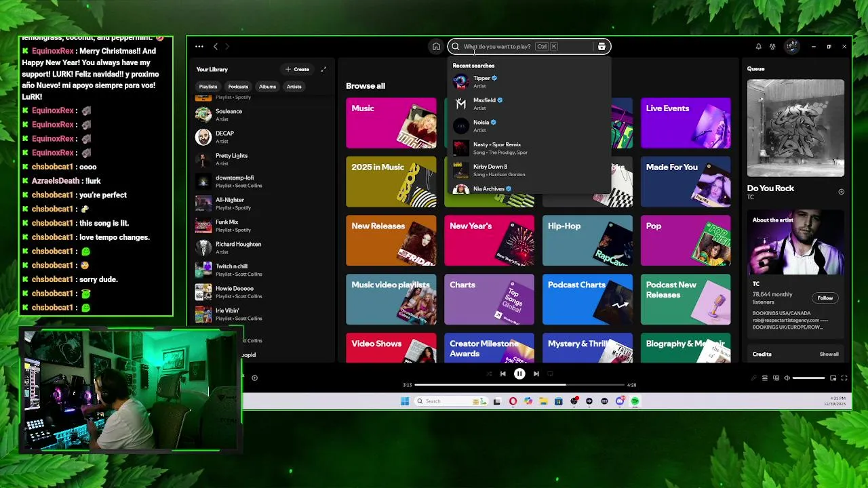868x488 pixels.
Task: Filter library by Podcasts
Action: (238, 87)
